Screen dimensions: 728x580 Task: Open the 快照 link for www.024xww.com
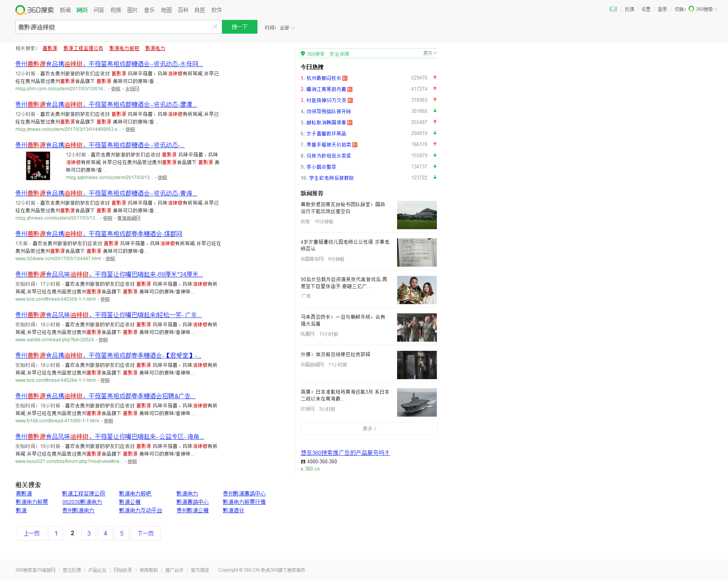111,259
